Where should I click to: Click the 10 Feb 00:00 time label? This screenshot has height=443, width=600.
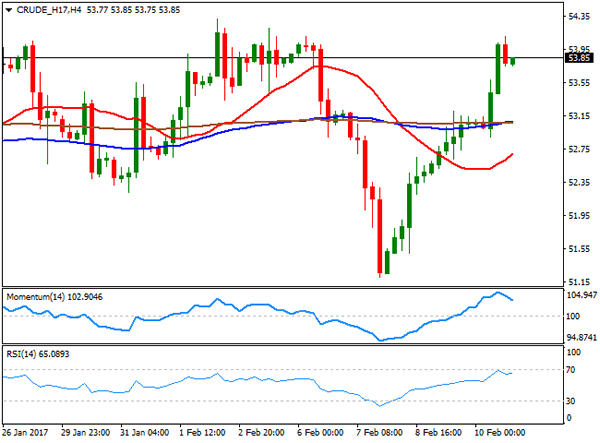coord(500,433)
